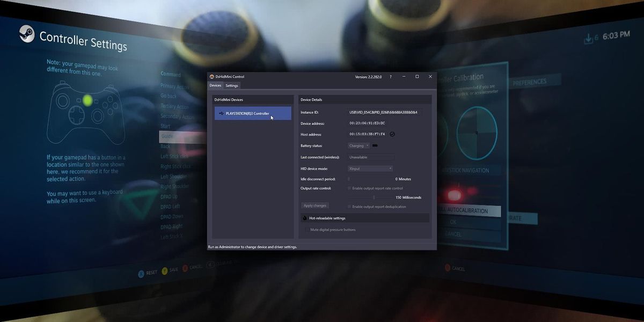The image size is (644, 322).
Task: Click OK in the Controller Calibration dialog
Action: (453, 222)
